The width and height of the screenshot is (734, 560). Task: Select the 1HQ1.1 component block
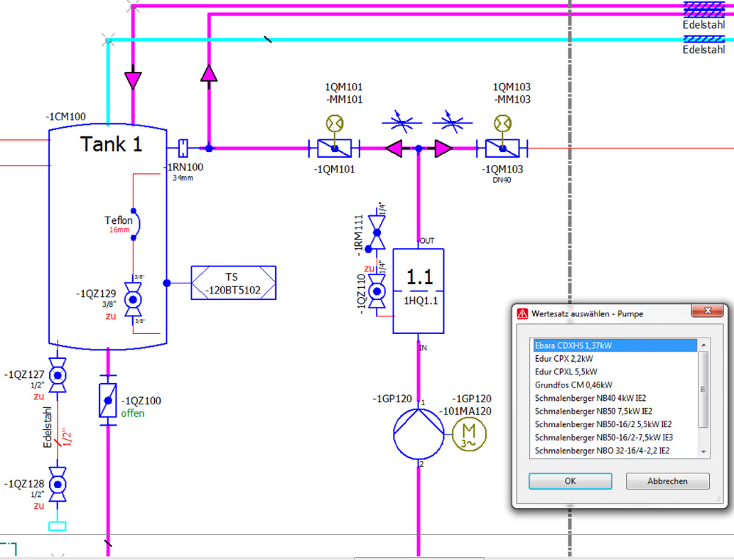click(418, 290)
